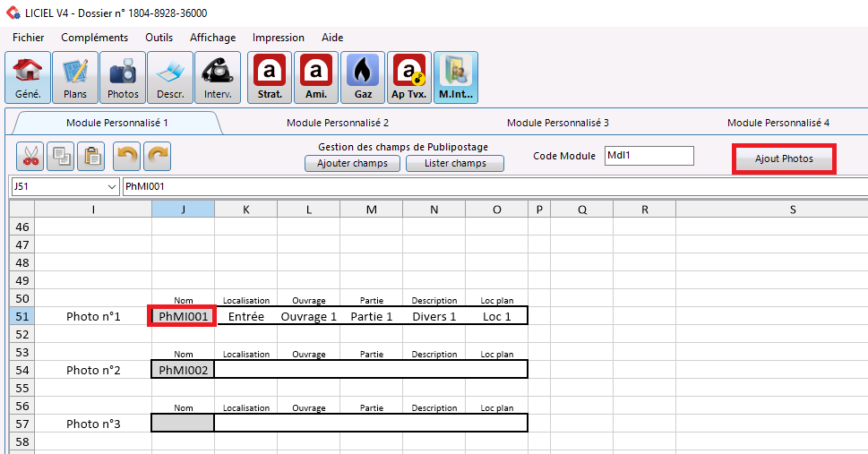This screenshot has width=868, height=454.
Task: Open the Géné. general section icon
Action: click(28, 77)
